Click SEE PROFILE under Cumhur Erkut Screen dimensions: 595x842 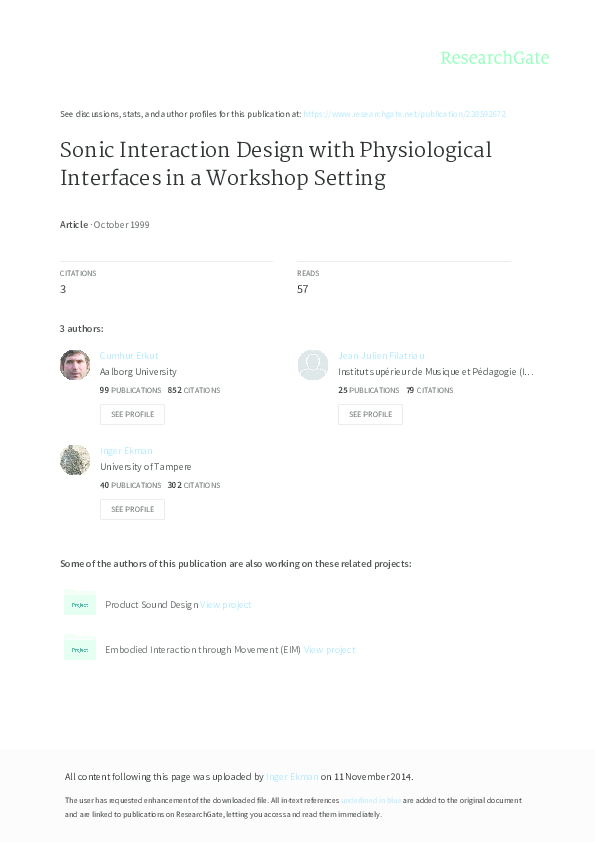click(132, 414)
